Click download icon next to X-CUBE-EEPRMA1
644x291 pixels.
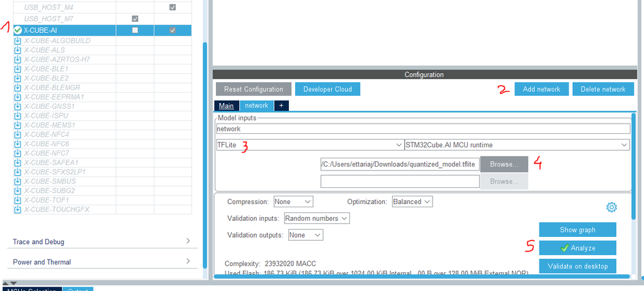(17, 97)
